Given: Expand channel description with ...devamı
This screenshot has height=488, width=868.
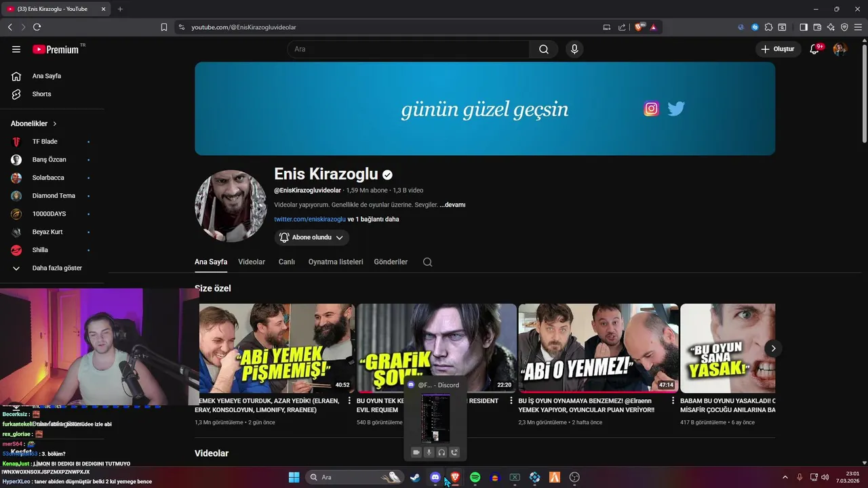Looking at the screenshot, I should 452,205.
